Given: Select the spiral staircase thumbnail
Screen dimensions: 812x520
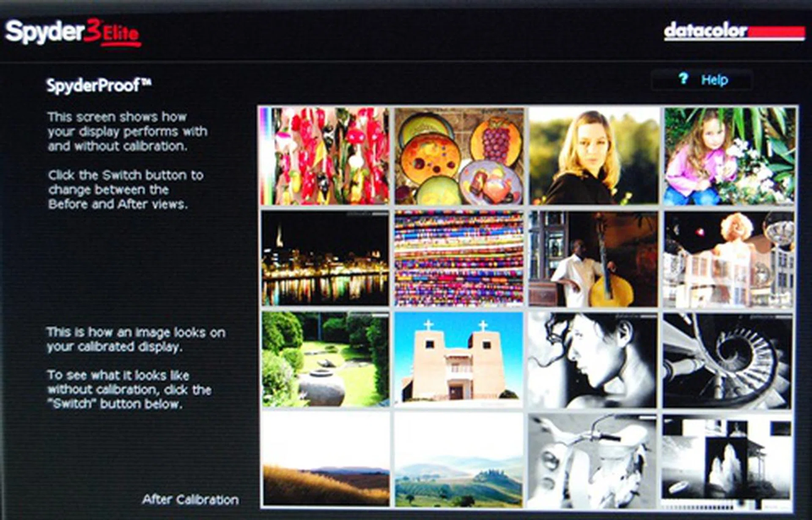Looking at the screenshot, I should click(727, 360).
